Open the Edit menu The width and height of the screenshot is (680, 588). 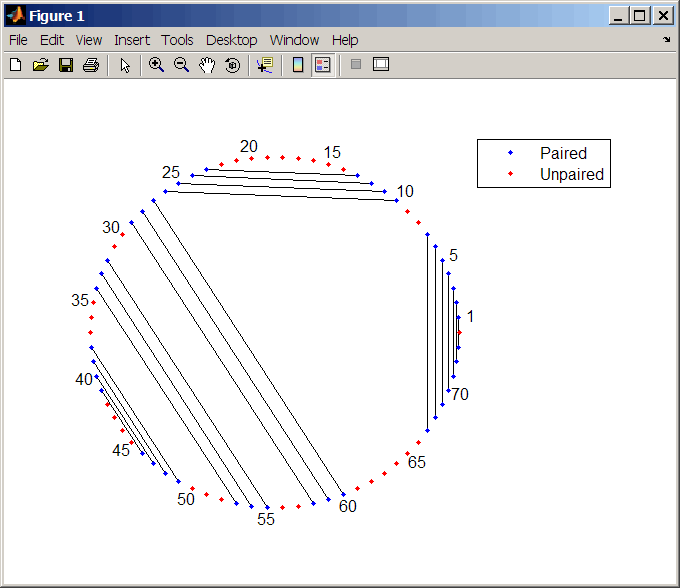click(52, 40)
